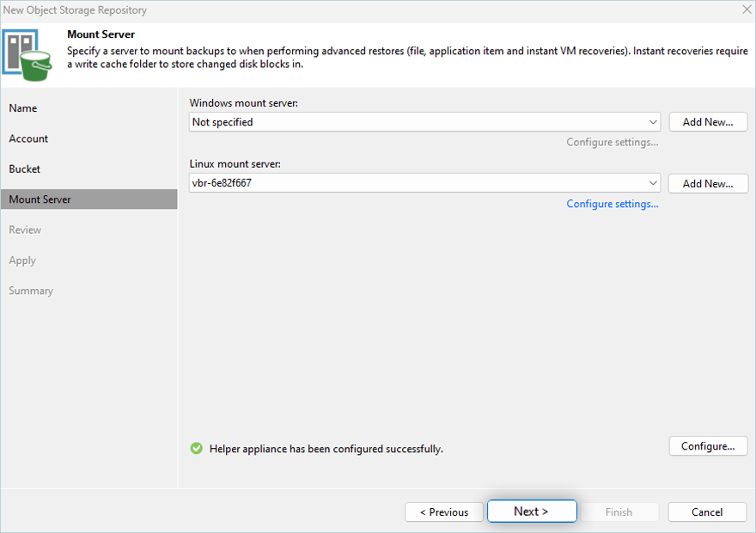Proceed with the Next button
Screen dimensions: 756x533
click(x=531, y=512)
